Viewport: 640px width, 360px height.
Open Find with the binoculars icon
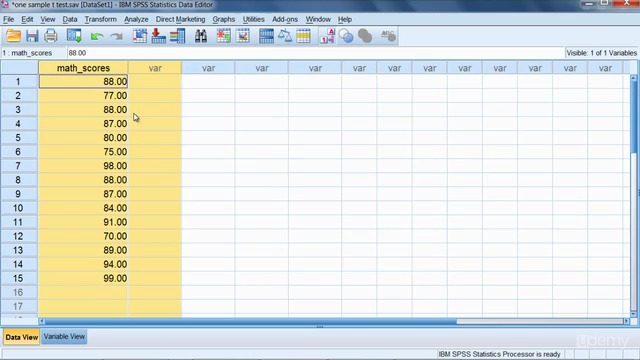click(x=200, y=36)
